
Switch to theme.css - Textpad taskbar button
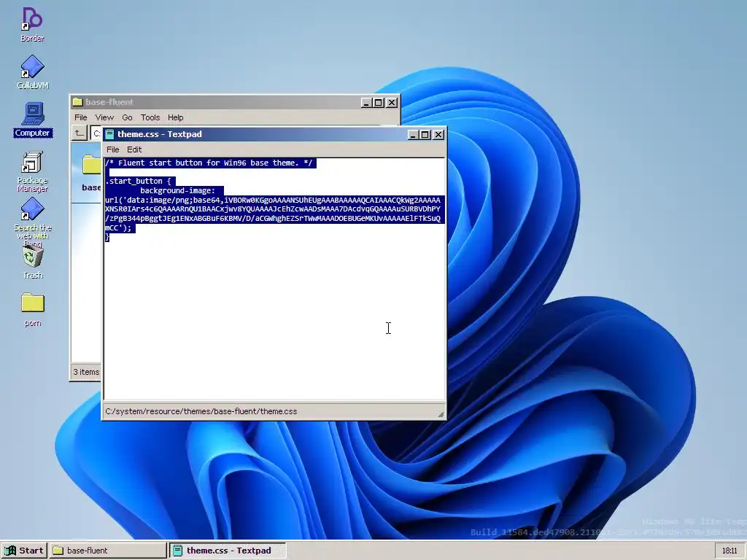coord(228,551)
